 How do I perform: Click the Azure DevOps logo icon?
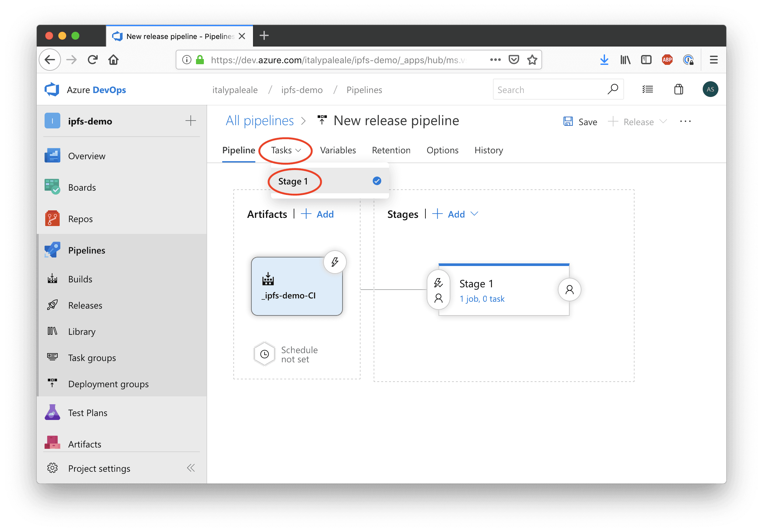point(52,90)
